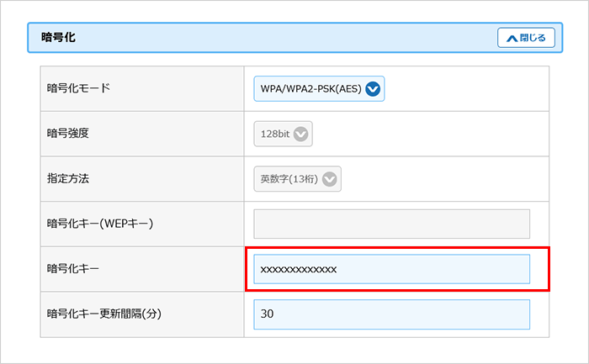Select the 暗号化モード row label
This screenshot has width=589, height=364.
78,88
